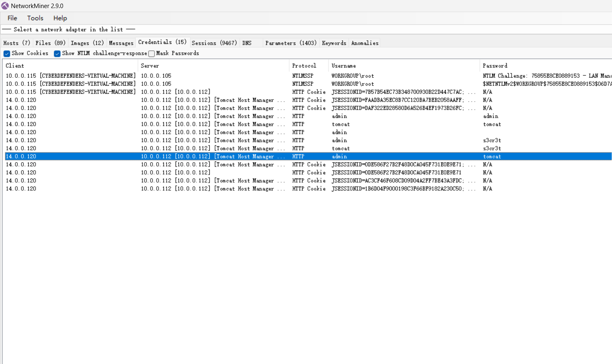Click 's3cr3t' password in the tomcat row
Viewport: 612px width, 364px height.
click(492, 148)
